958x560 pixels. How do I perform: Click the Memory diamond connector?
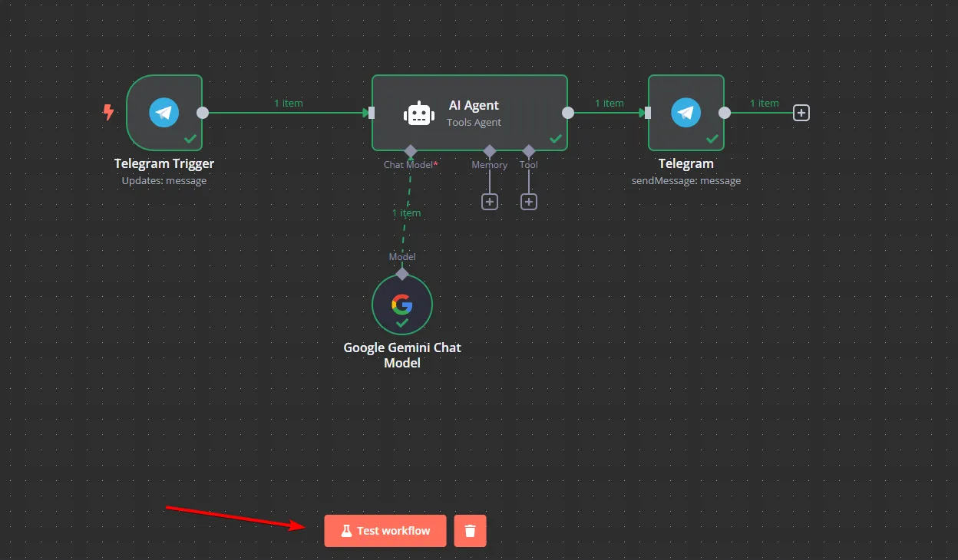coord(490,150)
